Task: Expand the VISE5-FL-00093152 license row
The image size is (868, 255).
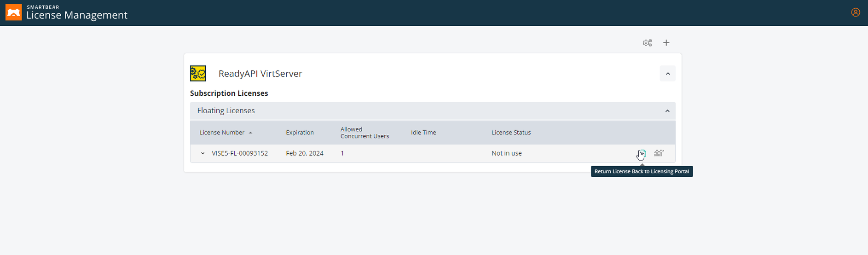Action: [203, 153]
